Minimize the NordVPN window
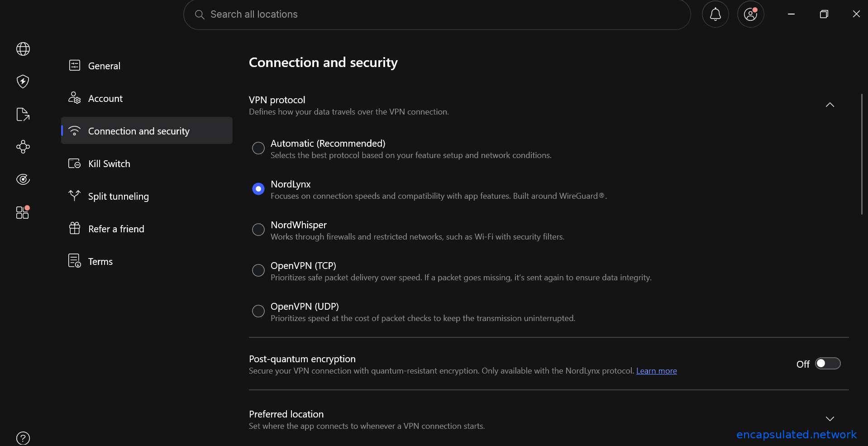The height and width of the screenshot is (446, 868). click(791, 14)
